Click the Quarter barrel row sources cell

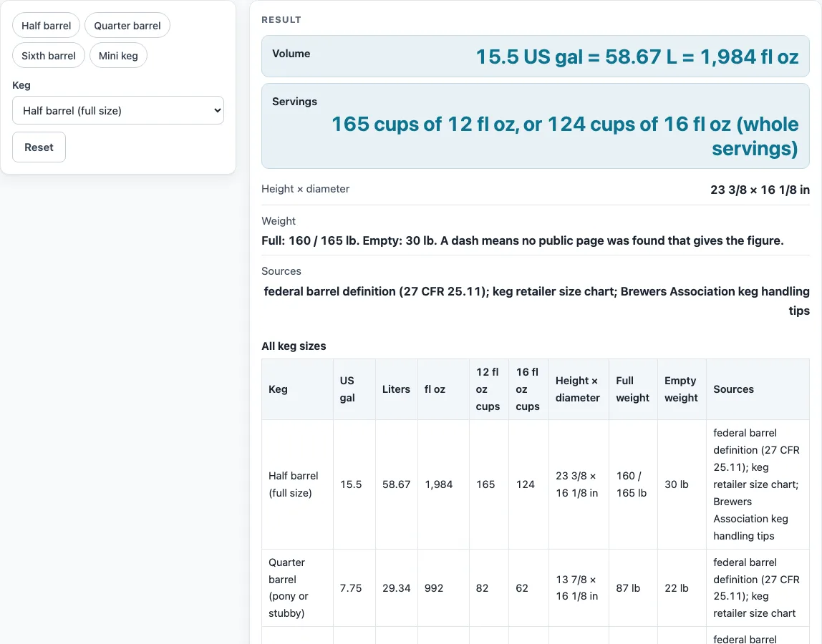click(x=758, y=588)
